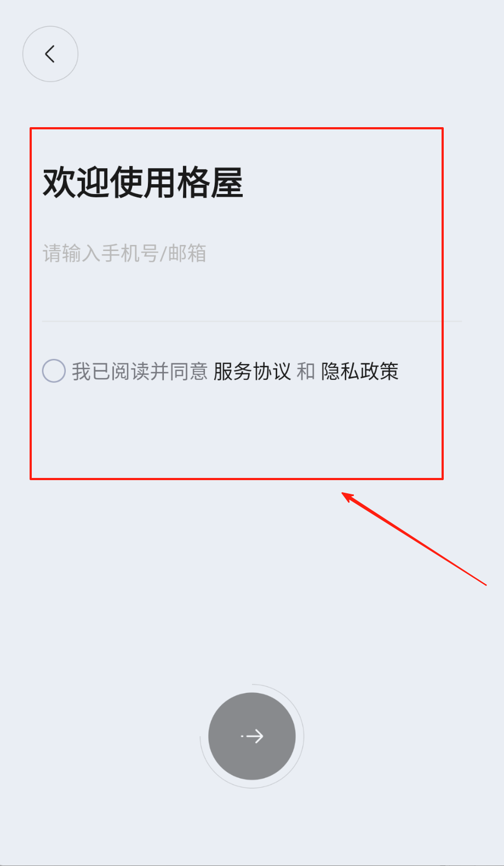This screenshot has height=866, width=504.
Task: Tap the small dot left of the next arrow
Action: click(242, 736)
